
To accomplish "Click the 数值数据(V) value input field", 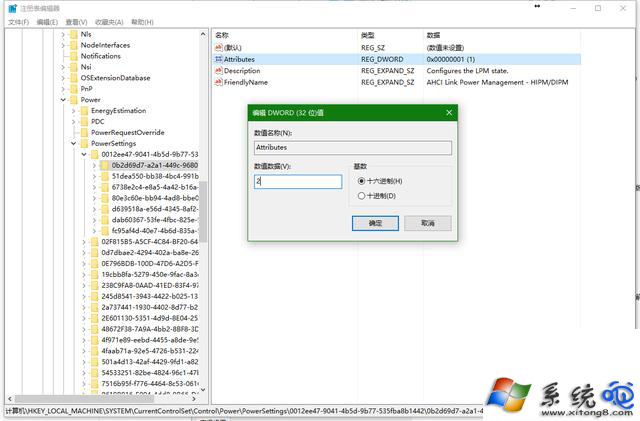I will 298,182.
